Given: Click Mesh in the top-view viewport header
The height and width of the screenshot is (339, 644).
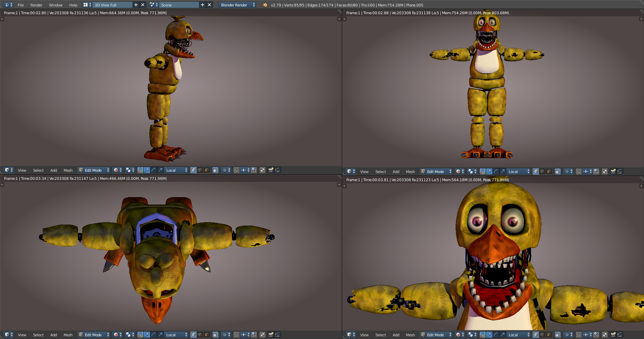Looking at the screenshot, I should [68, 335].
